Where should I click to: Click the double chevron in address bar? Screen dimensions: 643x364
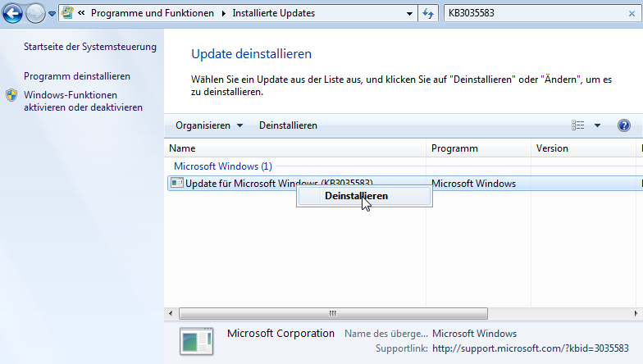pyautogui.click(x=81, y=13)
